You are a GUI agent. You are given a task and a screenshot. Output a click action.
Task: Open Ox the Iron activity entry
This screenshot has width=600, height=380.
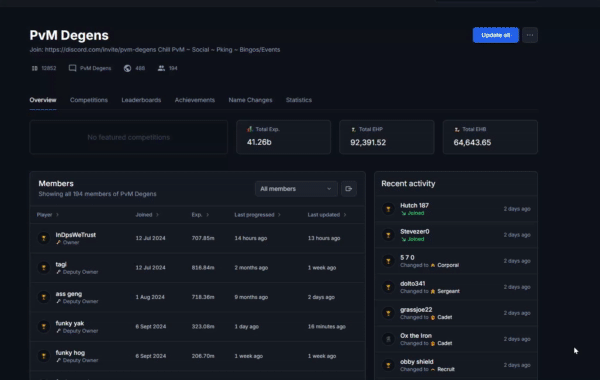click(416, 335)
